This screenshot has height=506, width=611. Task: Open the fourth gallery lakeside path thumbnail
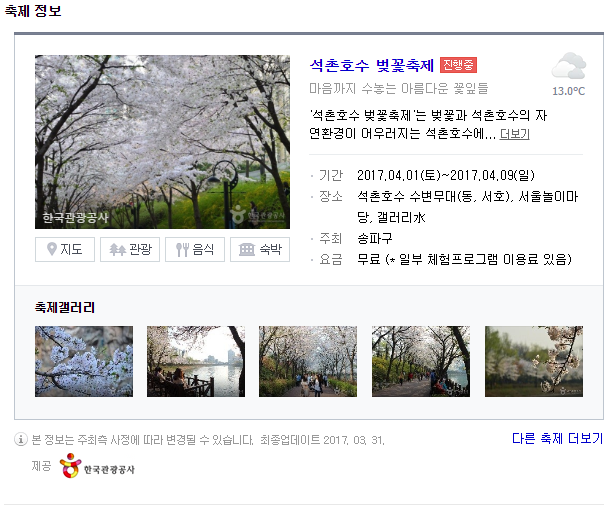coord(421,361)
